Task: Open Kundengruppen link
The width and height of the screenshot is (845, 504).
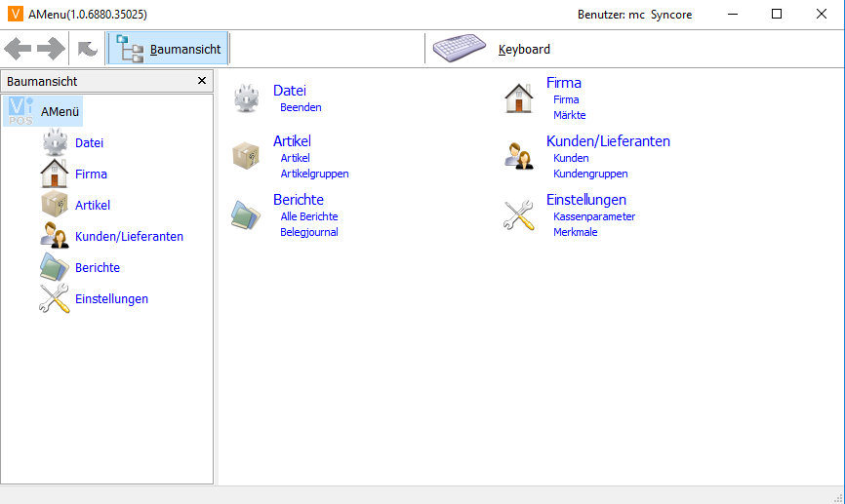Action: [590, 174]
